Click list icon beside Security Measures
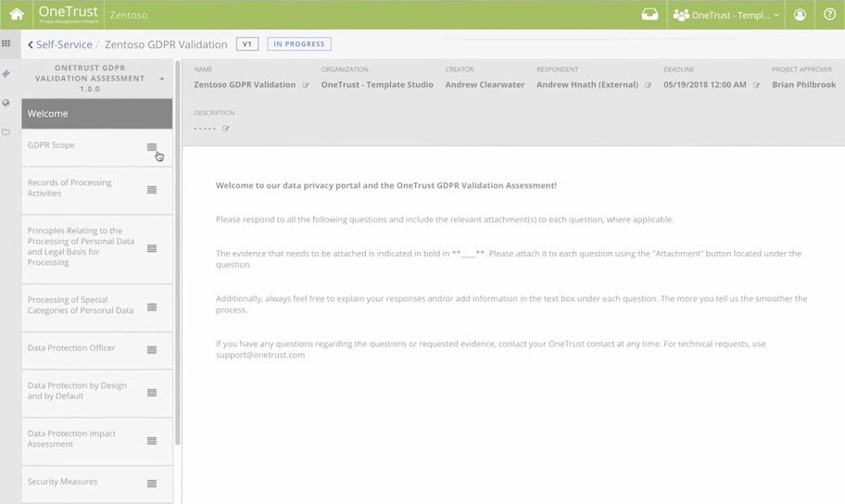Image resolution: width=845 pixels, height=504 pixels. click(x=152, y=484)
